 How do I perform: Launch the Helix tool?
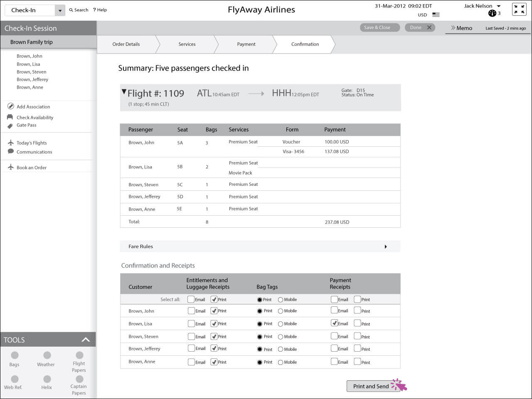pos(46,381)
